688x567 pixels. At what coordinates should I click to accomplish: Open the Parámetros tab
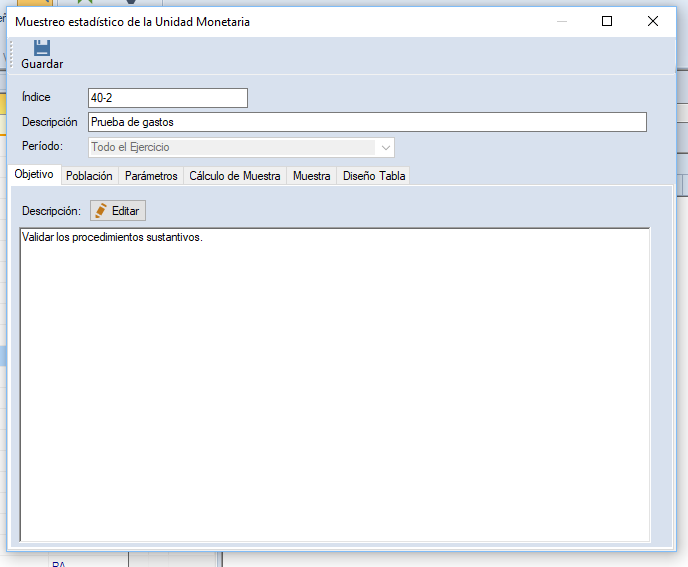(x=151, y=176)
